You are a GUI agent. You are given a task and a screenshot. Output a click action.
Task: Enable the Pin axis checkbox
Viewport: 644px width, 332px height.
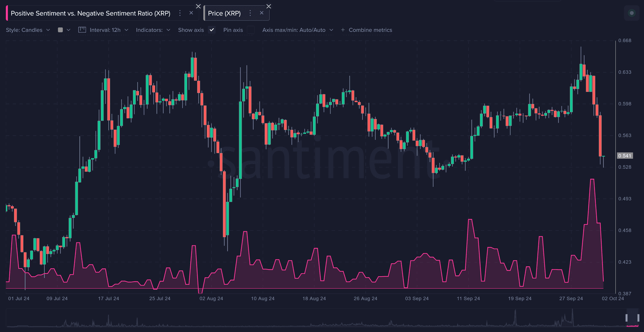click(x=250, y=30)
